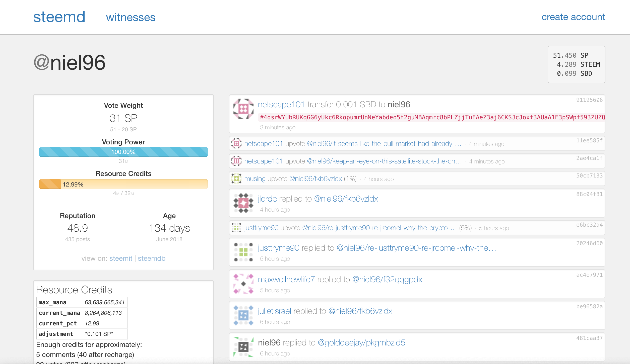Open the @golddeejay/pkgmbzld5 post link
Screen dimensions: 630x364
click(x=361, y=342)
